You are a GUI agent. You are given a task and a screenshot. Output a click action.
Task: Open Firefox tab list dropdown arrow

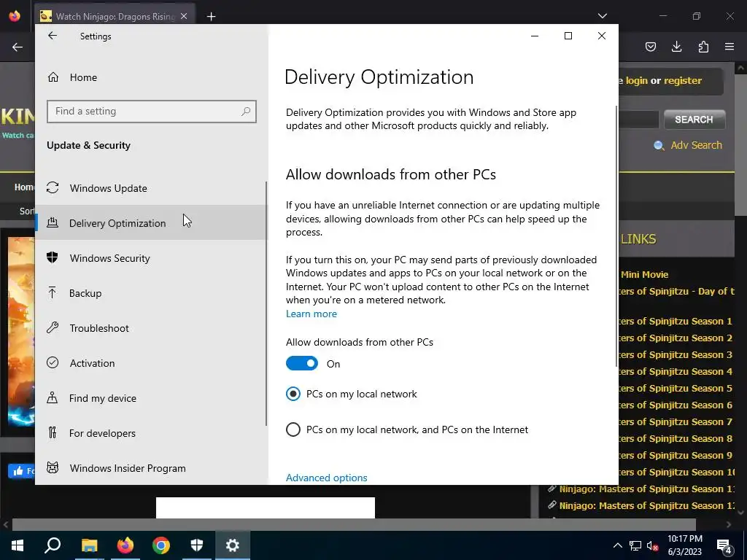(602, 16)
